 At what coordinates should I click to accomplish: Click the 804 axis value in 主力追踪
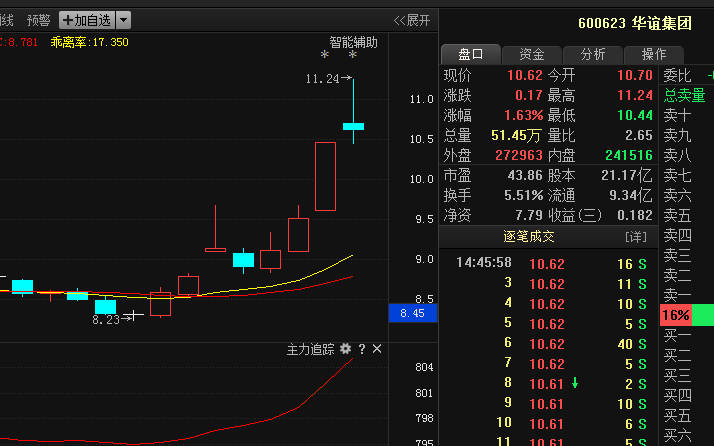424,367
